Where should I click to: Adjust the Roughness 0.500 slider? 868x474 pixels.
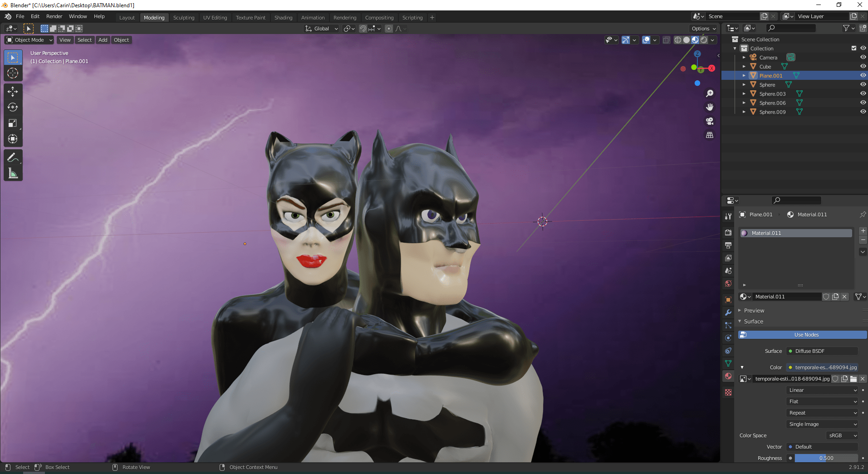pos(826,458)
